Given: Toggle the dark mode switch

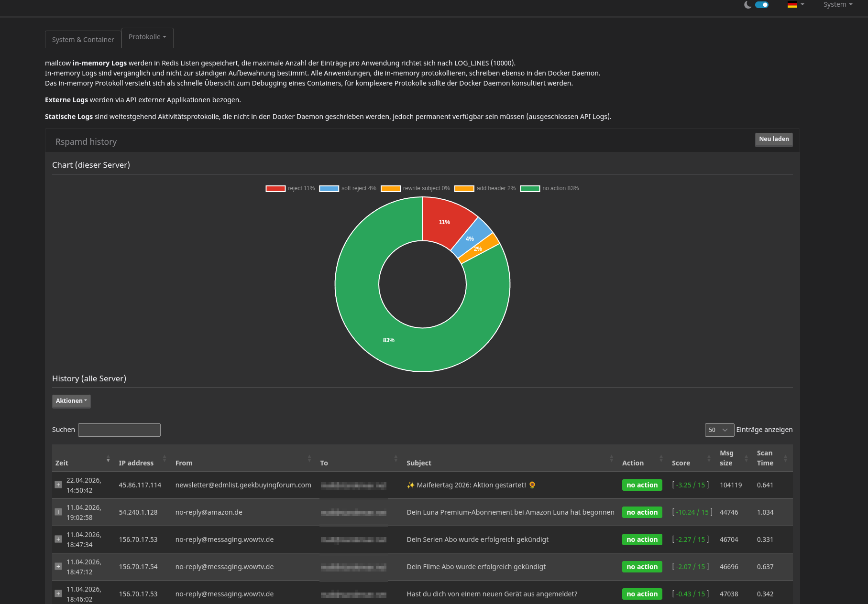Looking at the screenshot, I should point(761,5).
